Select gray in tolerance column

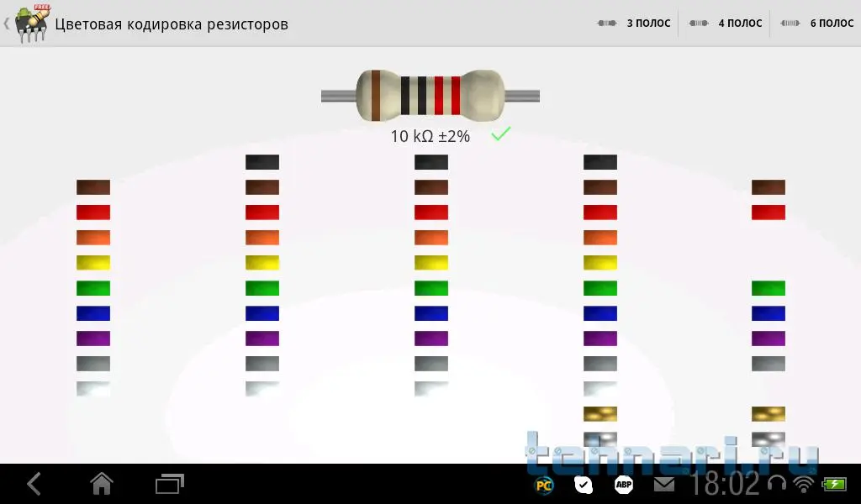[x=769, y=364]
